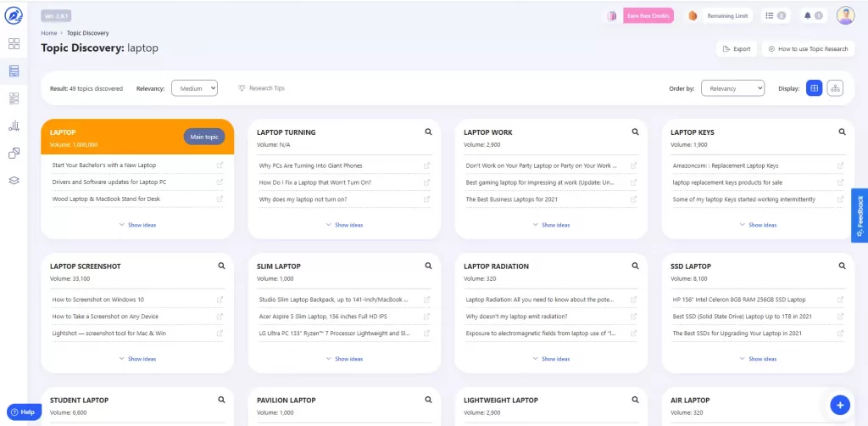This screenshot has width=868, height=426.
Task: Open 'How Do I Fix a Laptop that Won't Turn On?'
Action: (315, 182)
